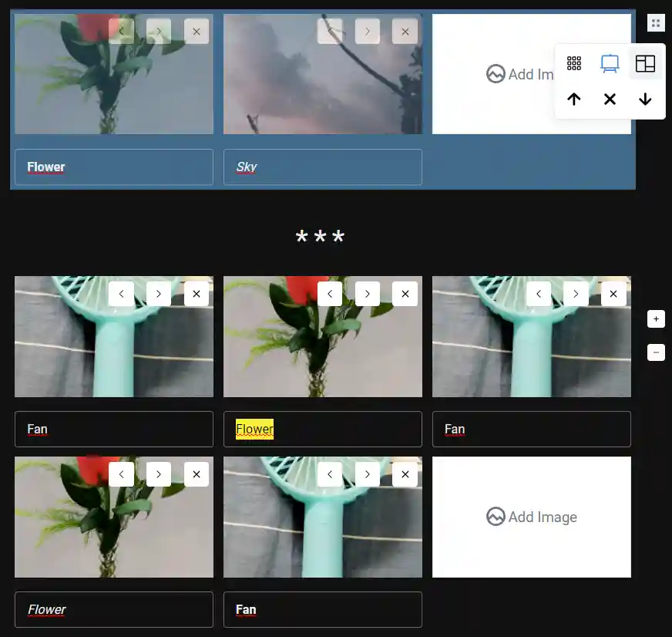Delete block using X in settings popup
672x637 pixels.
(x=610, y=99)
